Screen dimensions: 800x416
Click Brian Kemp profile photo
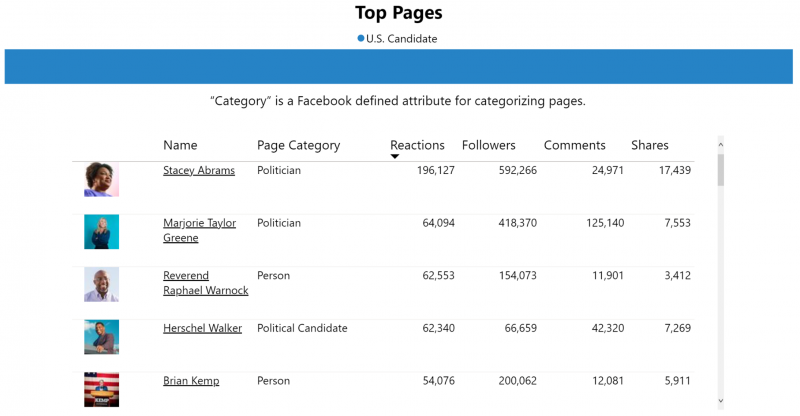point(102,389)
